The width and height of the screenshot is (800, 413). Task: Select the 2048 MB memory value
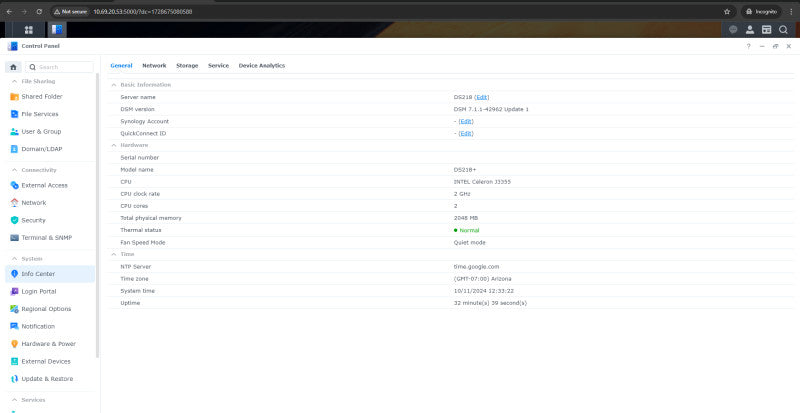point(465,218)
